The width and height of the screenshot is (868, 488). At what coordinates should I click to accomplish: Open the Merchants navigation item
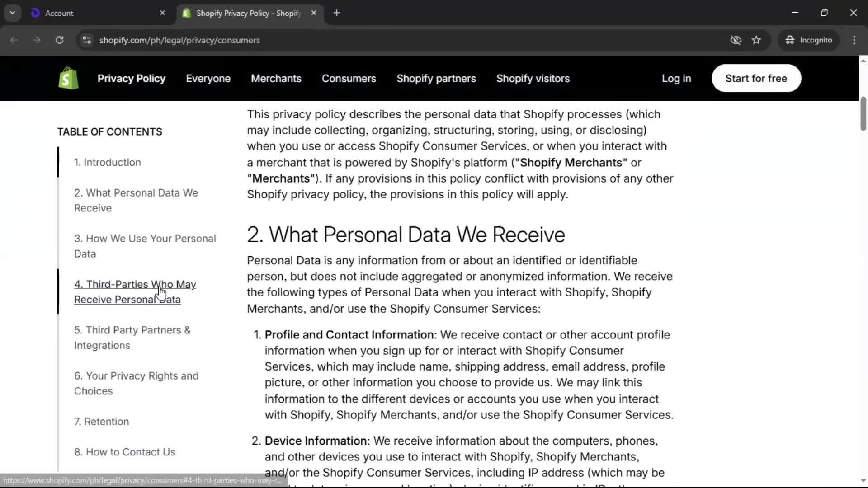point(276,78)
